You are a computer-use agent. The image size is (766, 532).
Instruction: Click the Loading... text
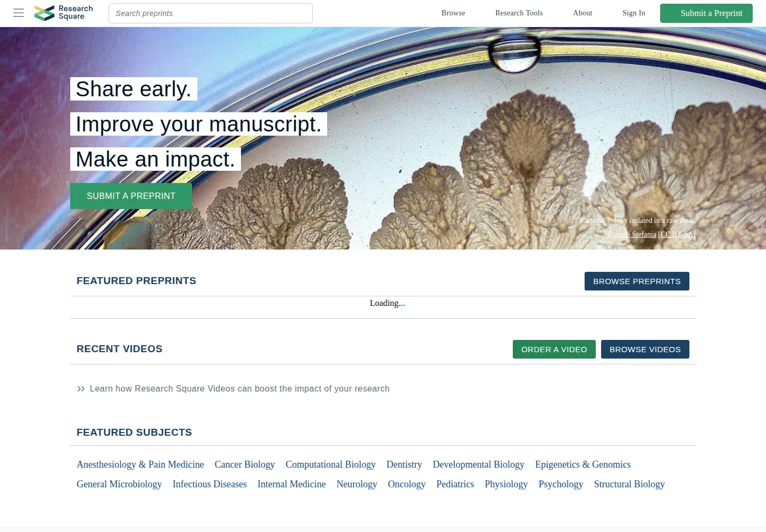coord(387,303)
